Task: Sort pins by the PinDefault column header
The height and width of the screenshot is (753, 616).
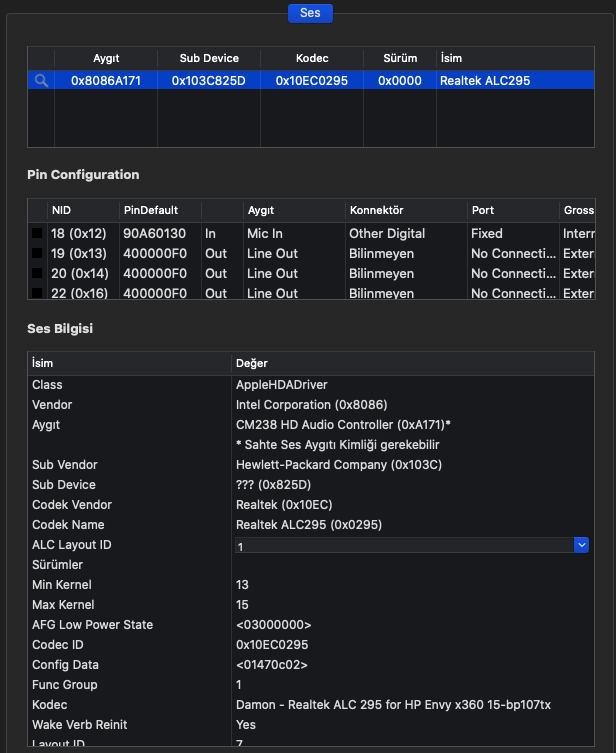Action: tap(158, 211)
